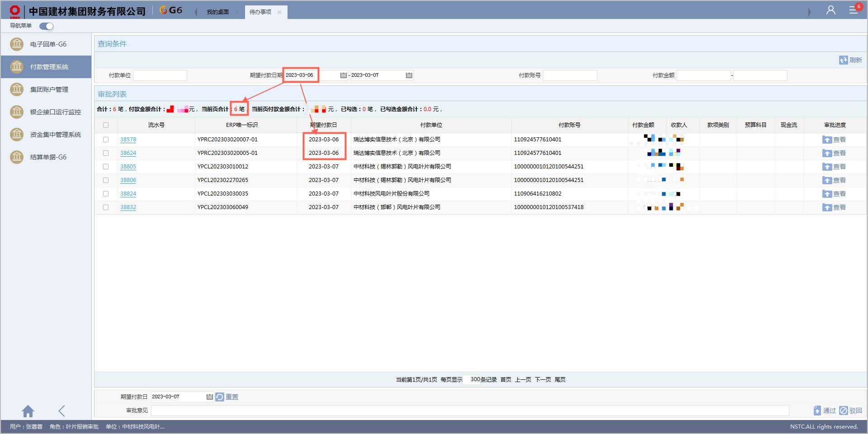Image resolution: width=868 pixels, height=434 pixels.
Task: Open the top-right menu icon with notification badge
Action: [854, 9]
